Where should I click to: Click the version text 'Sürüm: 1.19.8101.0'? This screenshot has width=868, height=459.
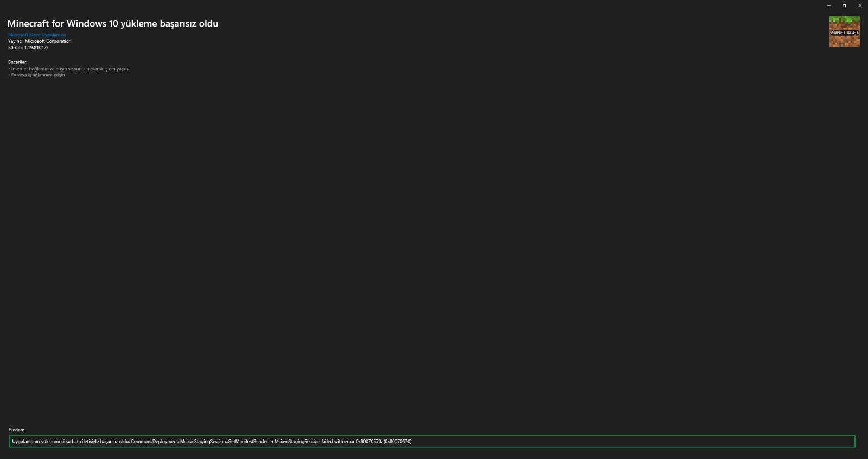[28, 48]
